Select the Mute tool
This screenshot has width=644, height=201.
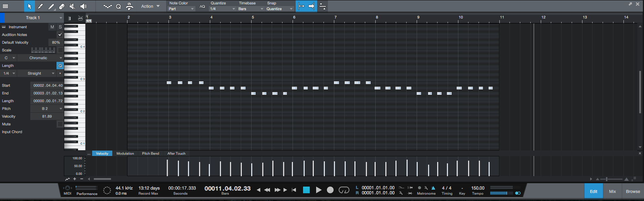click(x=72, y=6)
